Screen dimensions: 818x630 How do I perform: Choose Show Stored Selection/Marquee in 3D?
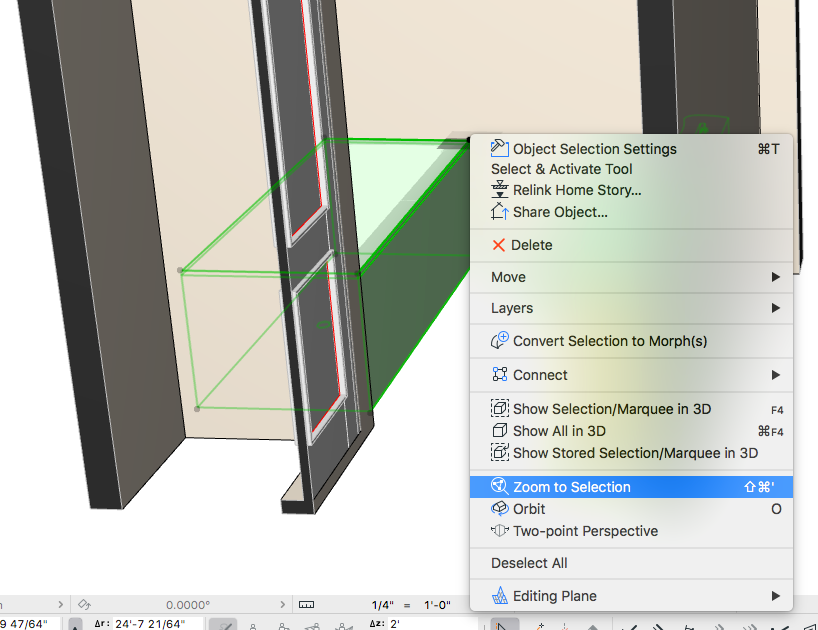click(x=631, y=453)
